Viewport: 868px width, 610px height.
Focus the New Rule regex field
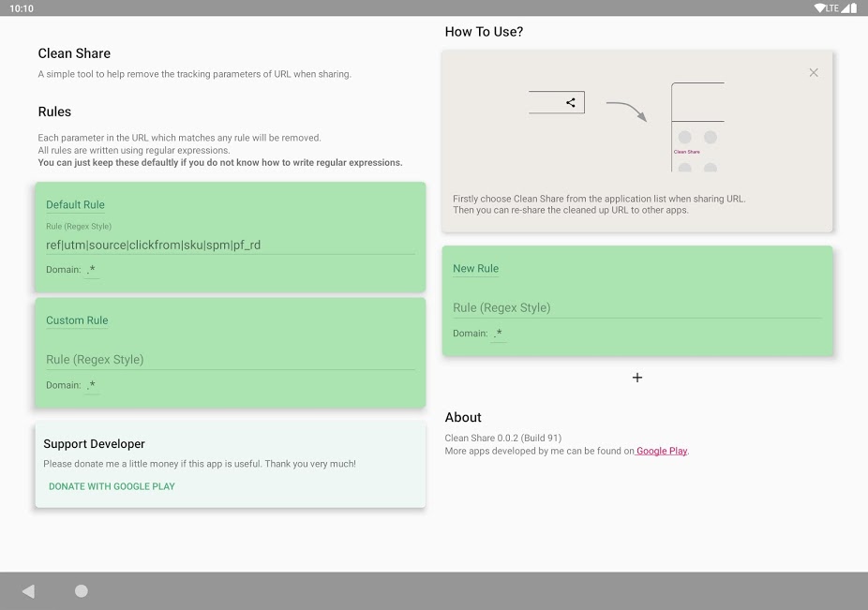tap(637, 307)
